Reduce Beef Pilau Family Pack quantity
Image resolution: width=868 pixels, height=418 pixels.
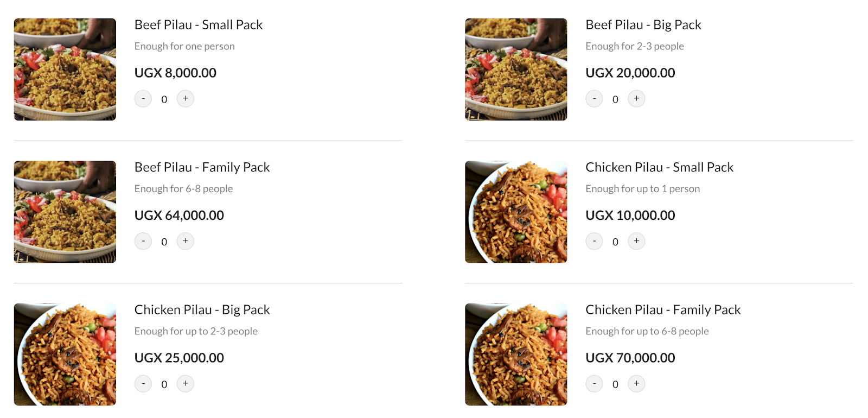coord(143,241)
